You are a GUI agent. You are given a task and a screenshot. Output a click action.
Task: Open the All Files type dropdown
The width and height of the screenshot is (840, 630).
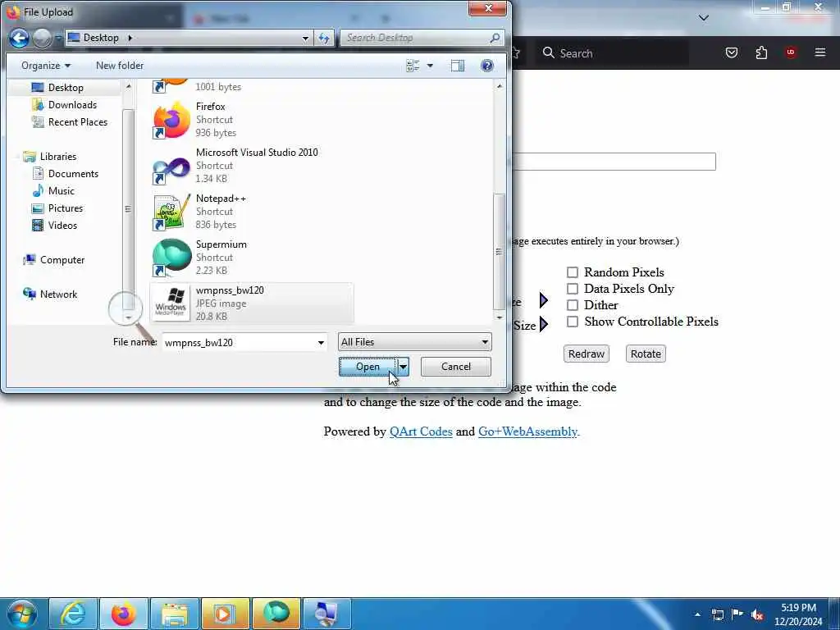(414, 342)
